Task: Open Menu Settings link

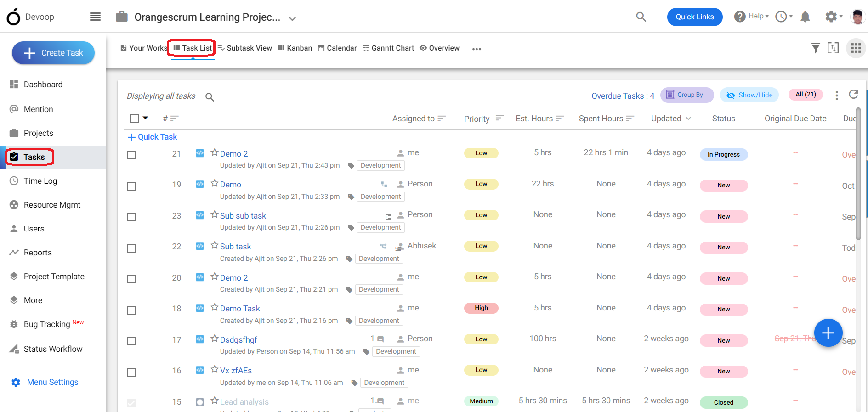Action: pyautogui.click(x=45, y=382)
